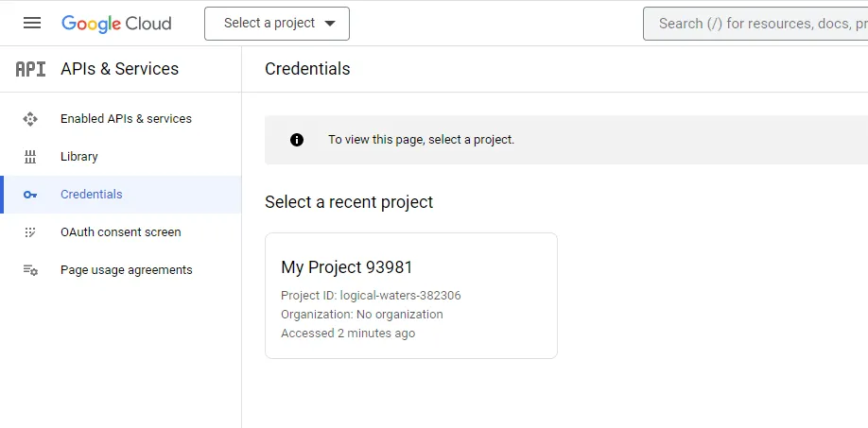Click the Enabled APIs & services icon
868x428 pixels.
(30, 119)
